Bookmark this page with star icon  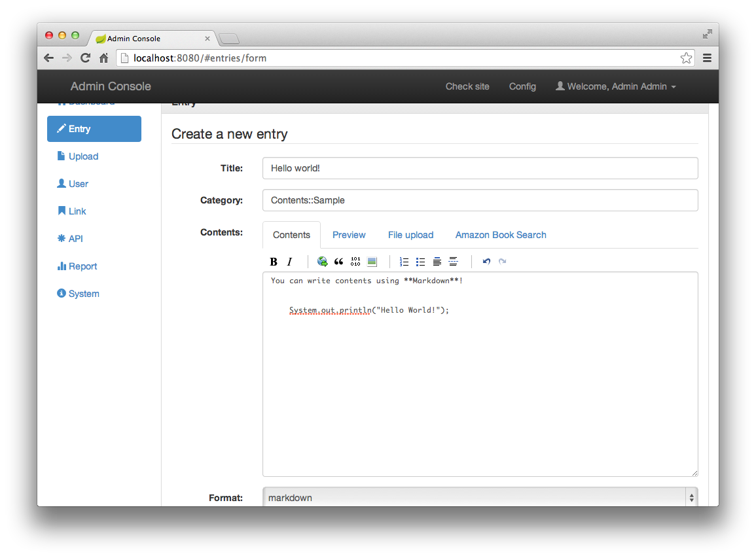click(x=686, y=58)
